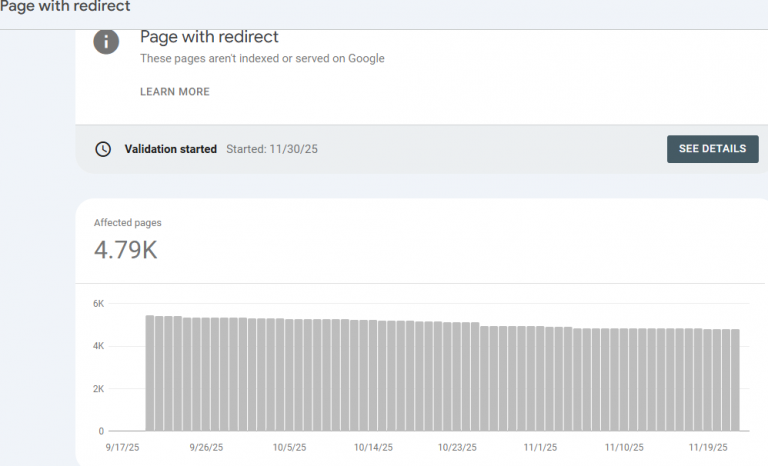Click the last bar in the chart

(x=735, y=379)
